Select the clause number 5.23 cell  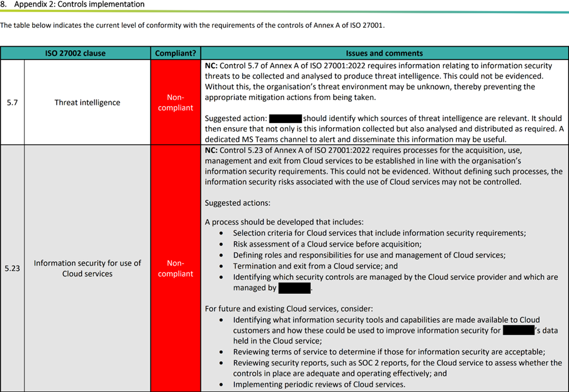tap(12, 268)
